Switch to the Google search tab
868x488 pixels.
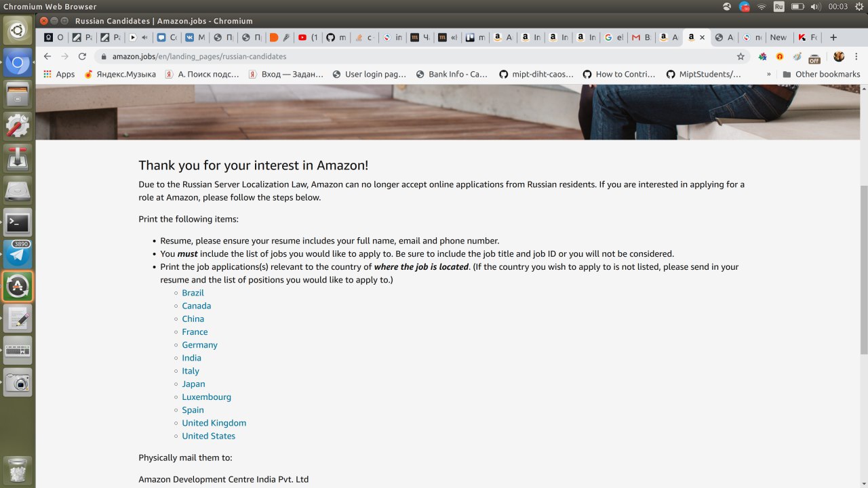(x=614, y=37)
